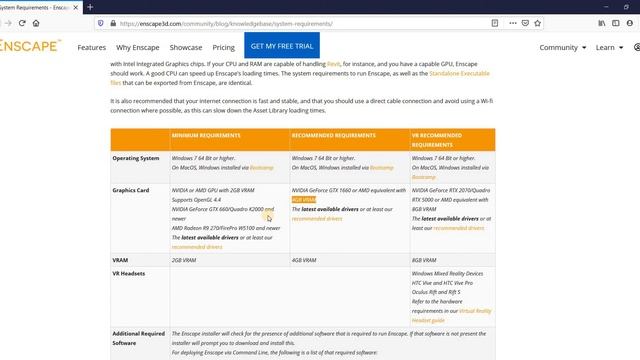Open Bootcamp link in VR Recommended column

point(424,177)
